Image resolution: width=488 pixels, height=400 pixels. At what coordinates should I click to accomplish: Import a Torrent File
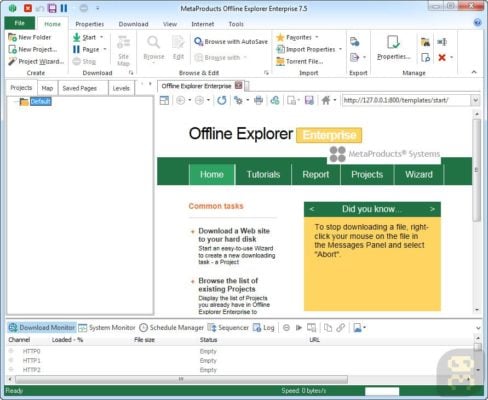300,61
